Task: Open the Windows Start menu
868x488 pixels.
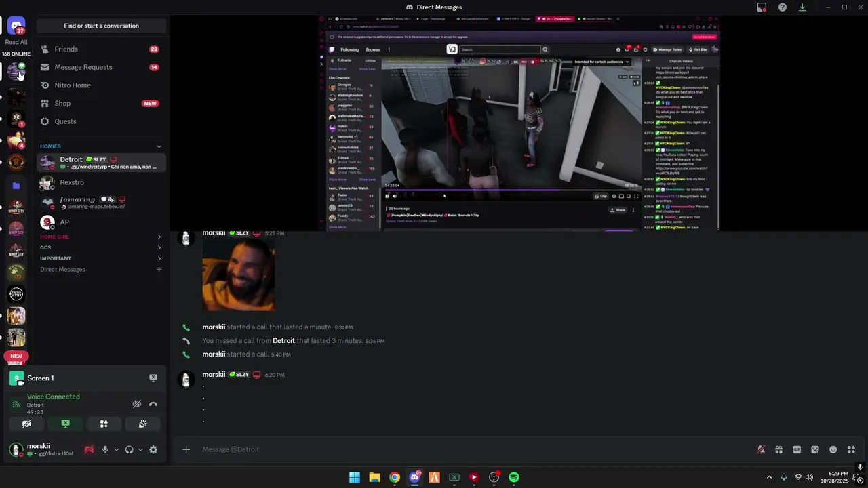Action: click(x=355, y=477)
